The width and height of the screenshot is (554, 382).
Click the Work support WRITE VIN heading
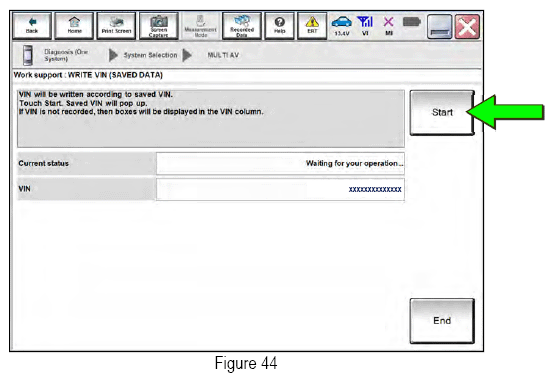(88, 75)
